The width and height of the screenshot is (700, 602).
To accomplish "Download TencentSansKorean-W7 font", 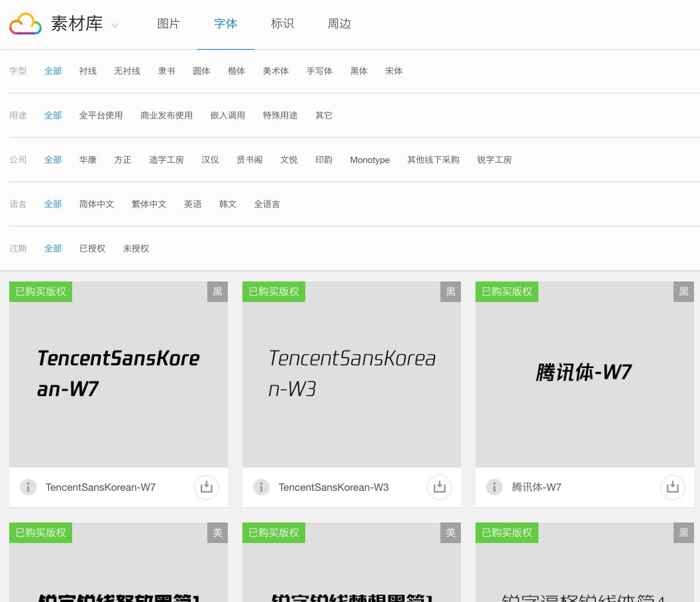I will (206, 487).
